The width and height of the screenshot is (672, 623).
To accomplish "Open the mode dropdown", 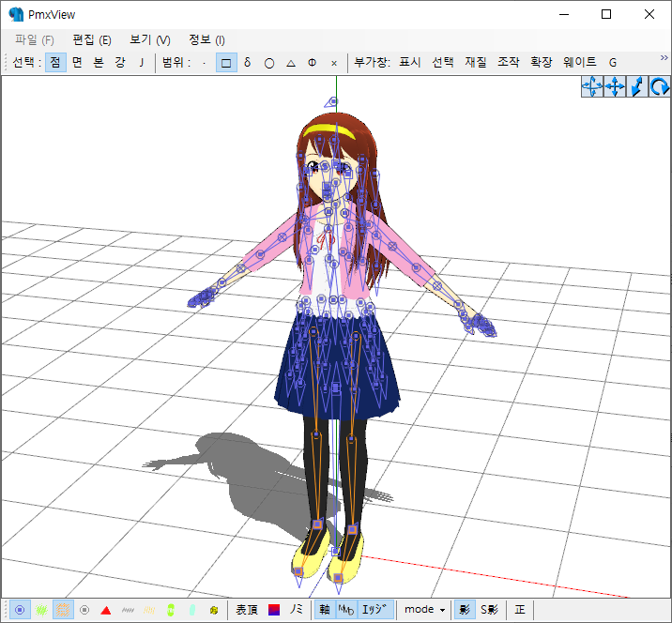I will (424, 610).
